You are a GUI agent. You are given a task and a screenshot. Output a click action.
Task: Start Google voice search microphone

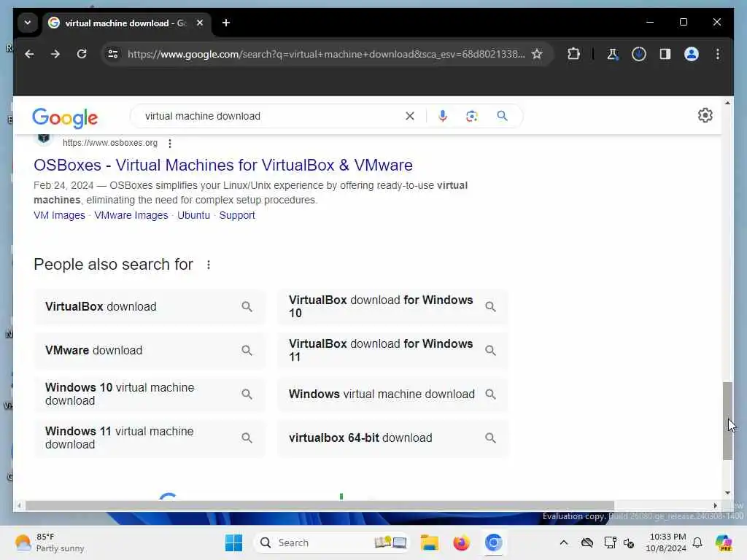click(x=443, y=116)
